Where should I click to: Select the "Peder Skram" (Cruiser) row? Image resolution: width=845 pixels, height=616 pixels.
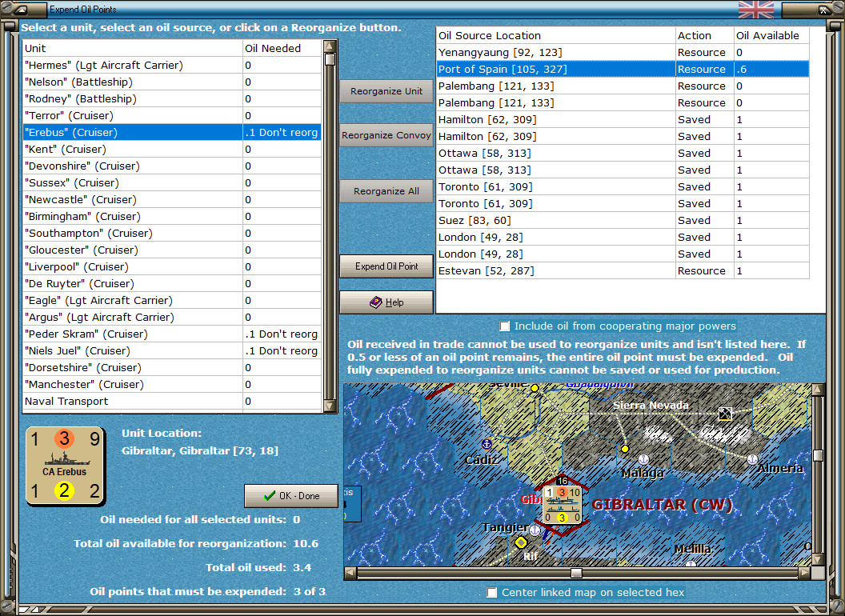[132, 334]
